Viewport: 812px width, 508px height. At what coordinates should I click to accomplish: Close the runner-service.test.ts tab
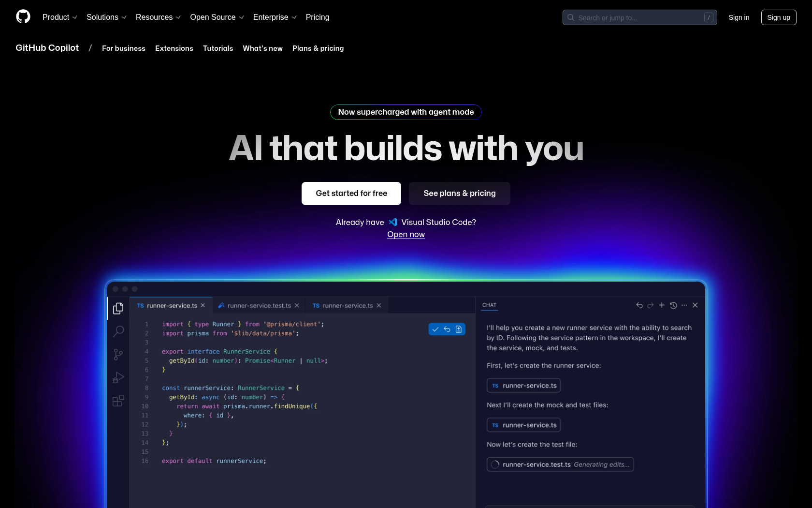pos(297,306)
